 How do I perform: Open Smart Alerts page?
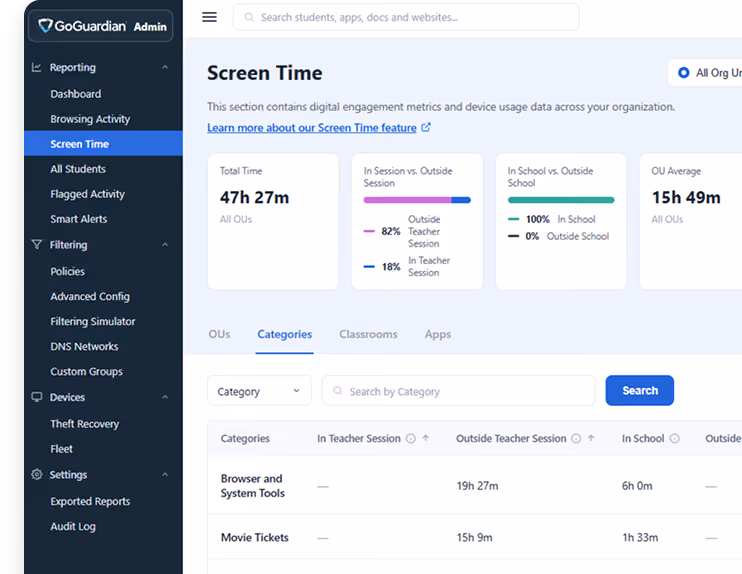pyautogui.click(x=79, y=219)
